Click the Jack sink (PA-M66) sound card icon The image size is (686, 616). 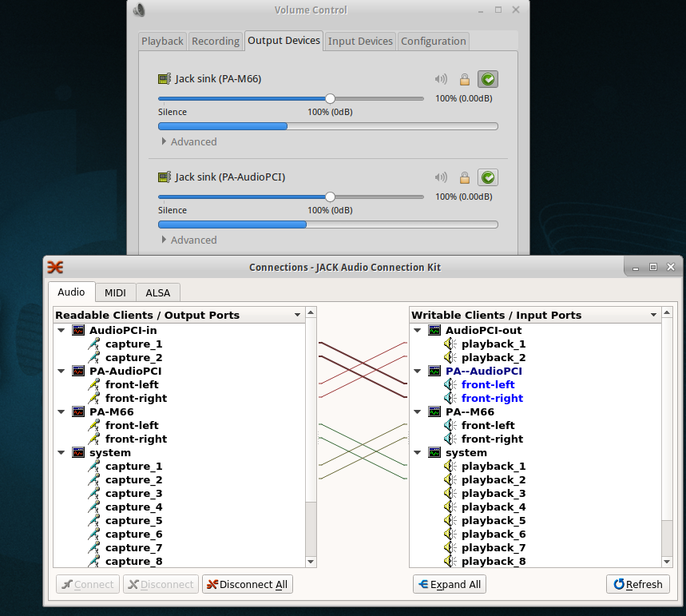164,79
